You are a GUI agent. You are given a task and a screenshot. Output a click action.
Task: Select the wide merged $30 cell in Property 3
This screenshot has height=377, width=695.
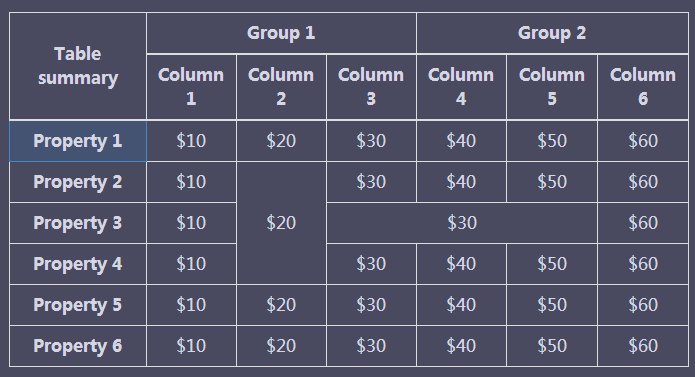(x=462, y=223)
